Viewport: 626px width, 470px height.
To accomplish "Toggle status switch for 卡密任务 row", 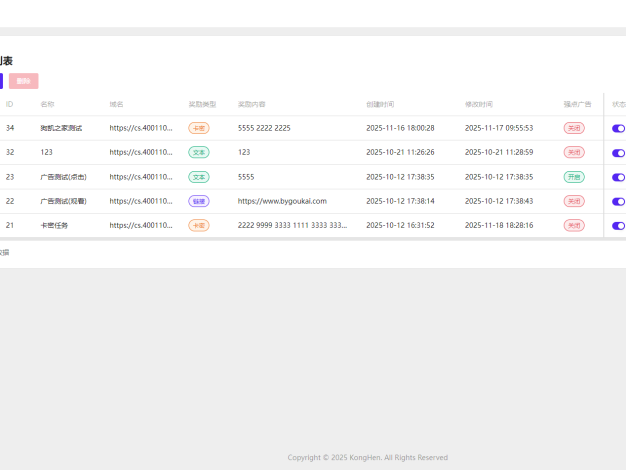I will pos(618,226).
